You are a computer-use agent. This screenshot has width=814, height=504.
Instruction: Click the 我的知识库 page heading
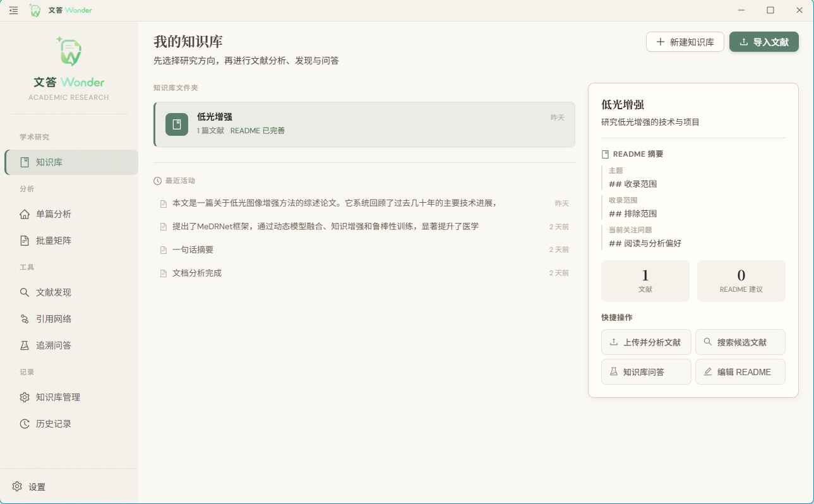[x=188, y=42]
